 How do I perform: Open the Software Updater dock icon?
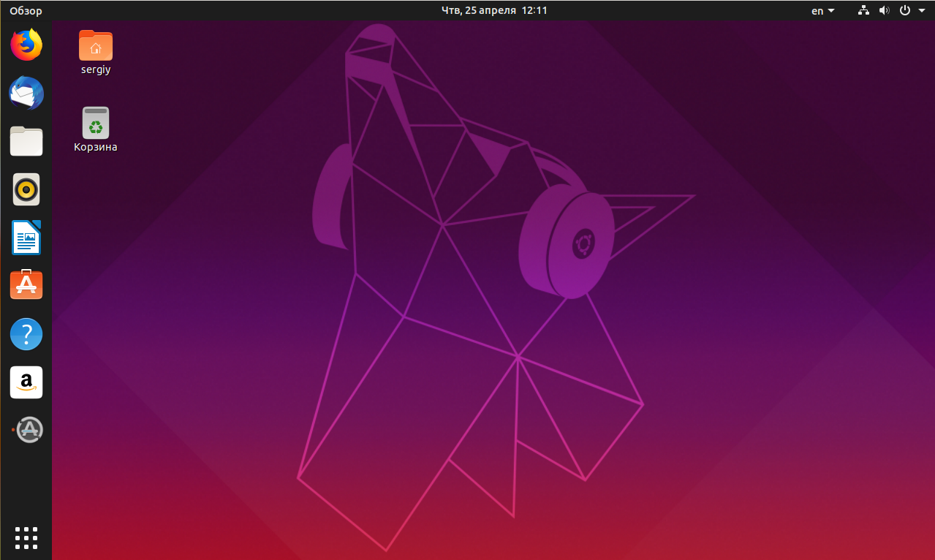pyautogui.click(x=29, y=430)
